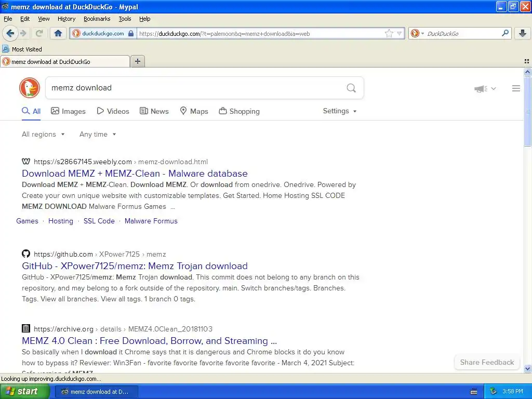Switch to the Videos results tab
Viewport: 532px width, 399px height.
[113, 111]
